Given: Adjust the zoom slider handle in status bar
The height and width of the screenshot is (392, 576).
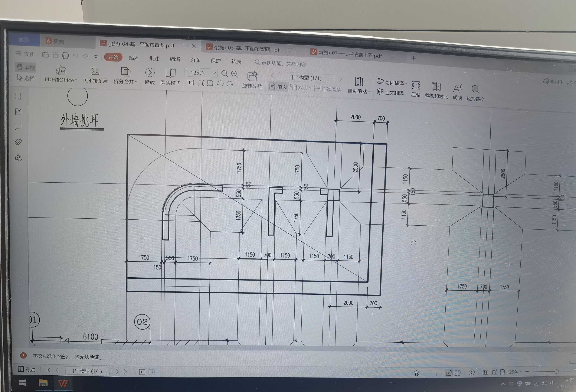Looking at the screenshot, I should click(x=556, y=371).
